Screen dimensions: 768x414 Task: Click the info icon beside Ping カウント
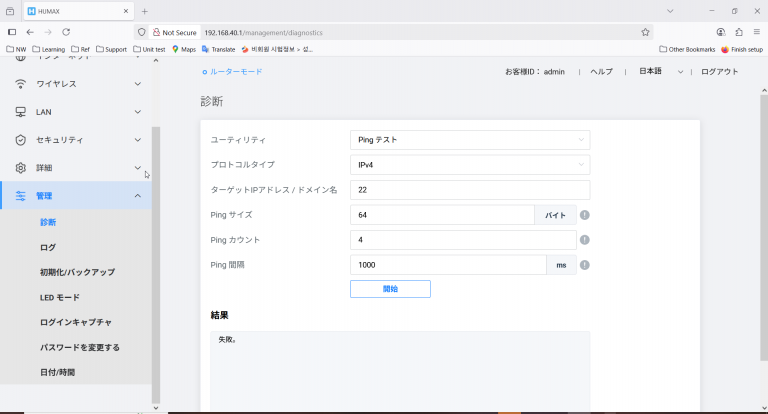pos(584,240)
